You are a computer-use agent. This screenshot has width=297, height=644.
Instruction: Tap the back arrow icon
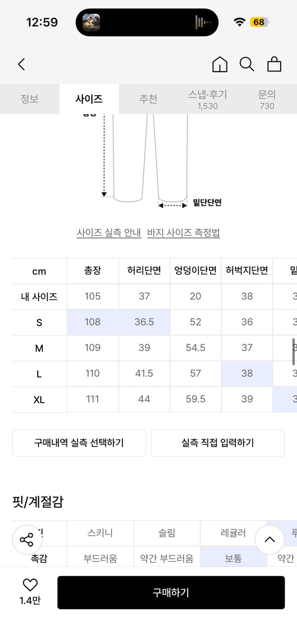[x=21, y=64]
